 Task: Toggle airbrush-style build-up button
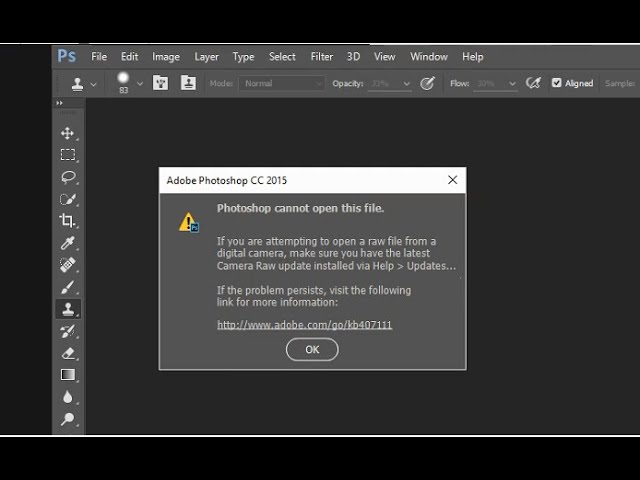click(x=533, y=83)
